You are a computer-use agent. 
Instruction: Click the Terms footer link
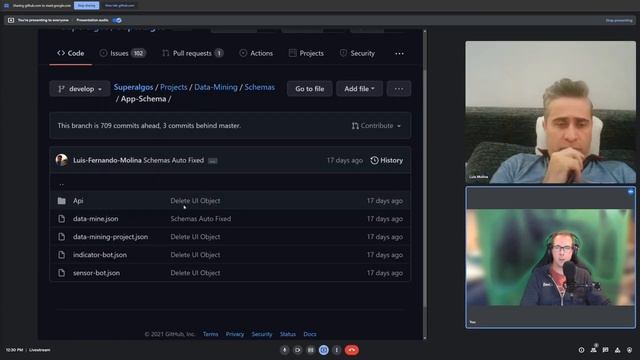[x=211, y=334]
